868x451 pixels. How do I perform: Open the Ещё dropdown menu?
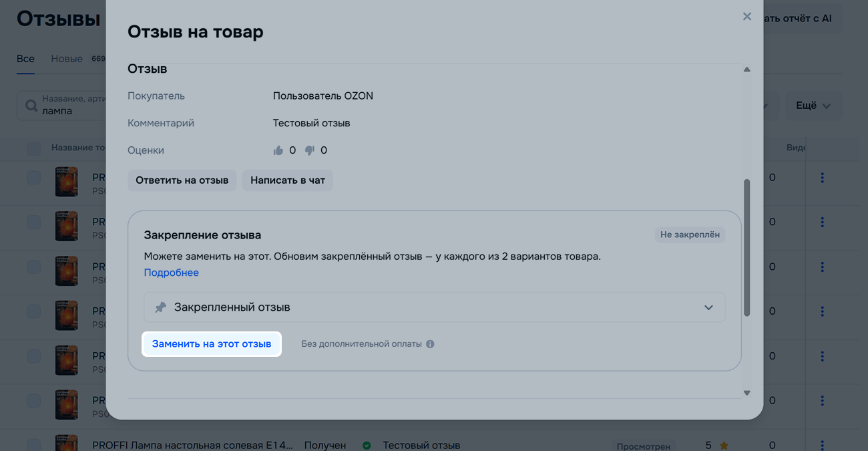[813, 106]
